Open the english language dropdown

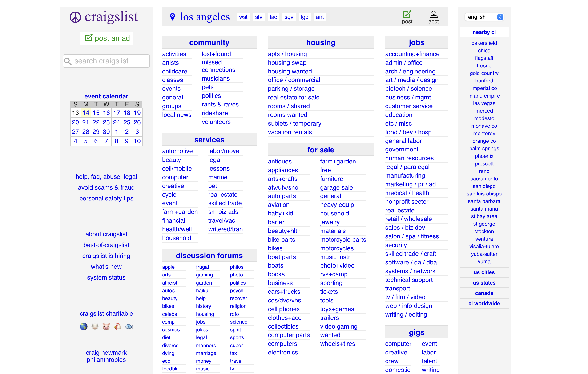point(484,17)
